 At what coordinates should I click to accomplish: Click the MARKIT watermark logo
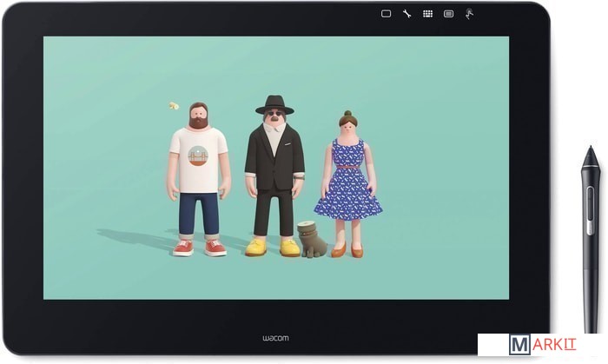click(x=542, y=345)
